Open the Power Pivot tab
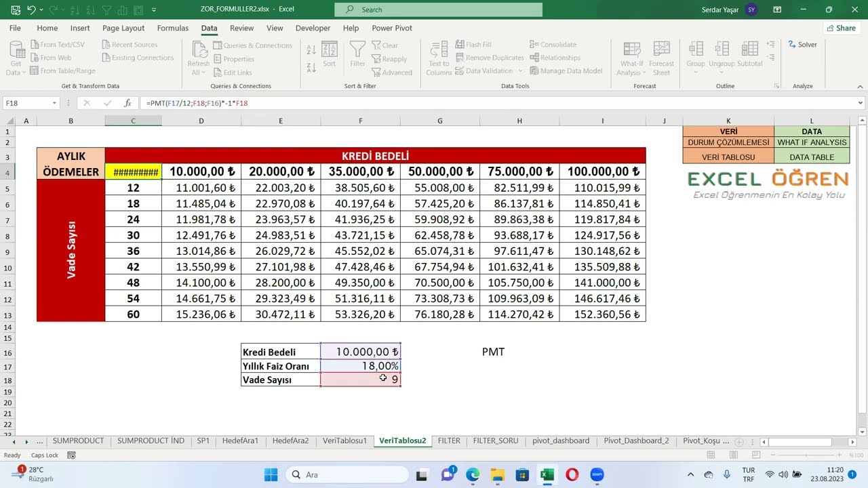 pos(392,28)
